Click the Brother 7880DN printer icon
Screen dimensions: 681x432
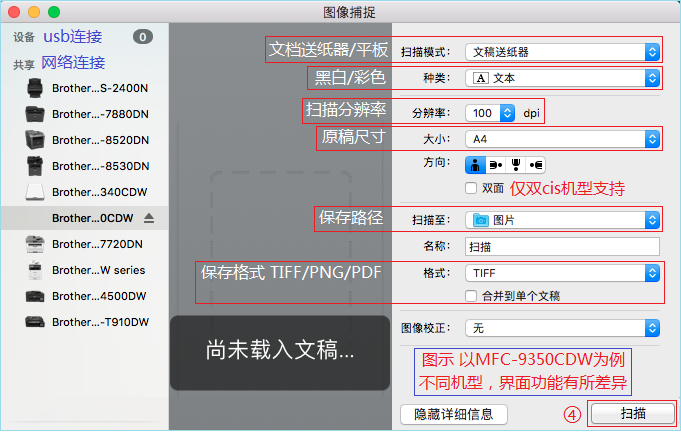[35, 114]
